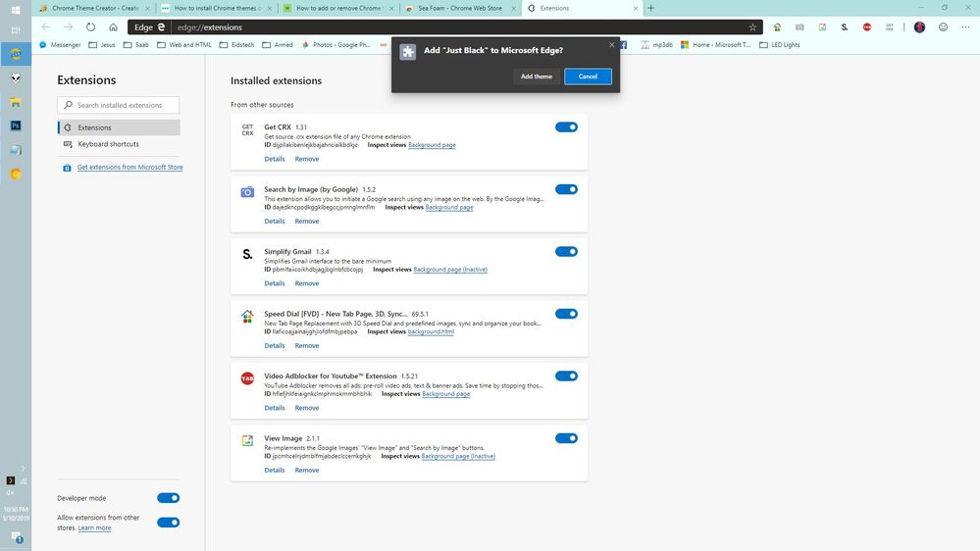
Task: Open Simplify Gmail toolbar icon
Action: click(845, 27)
